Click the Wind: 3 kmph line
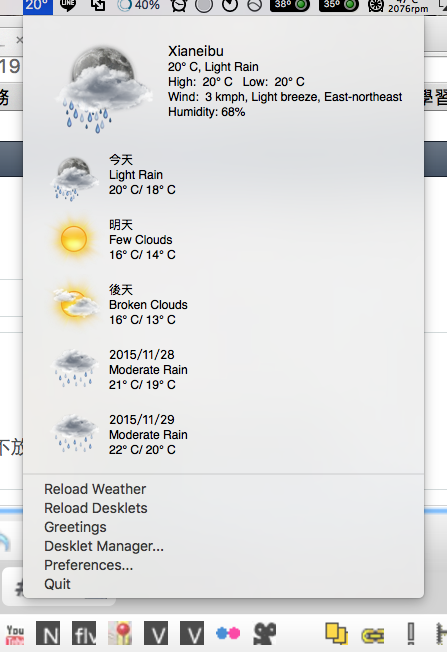 (x=285, y=97)
